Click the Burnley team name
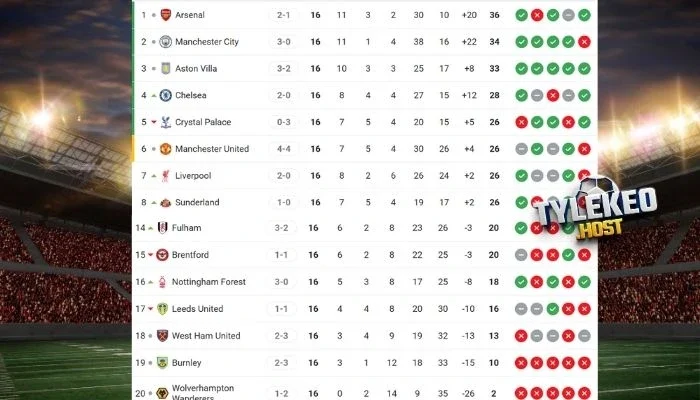 [187, 362]
